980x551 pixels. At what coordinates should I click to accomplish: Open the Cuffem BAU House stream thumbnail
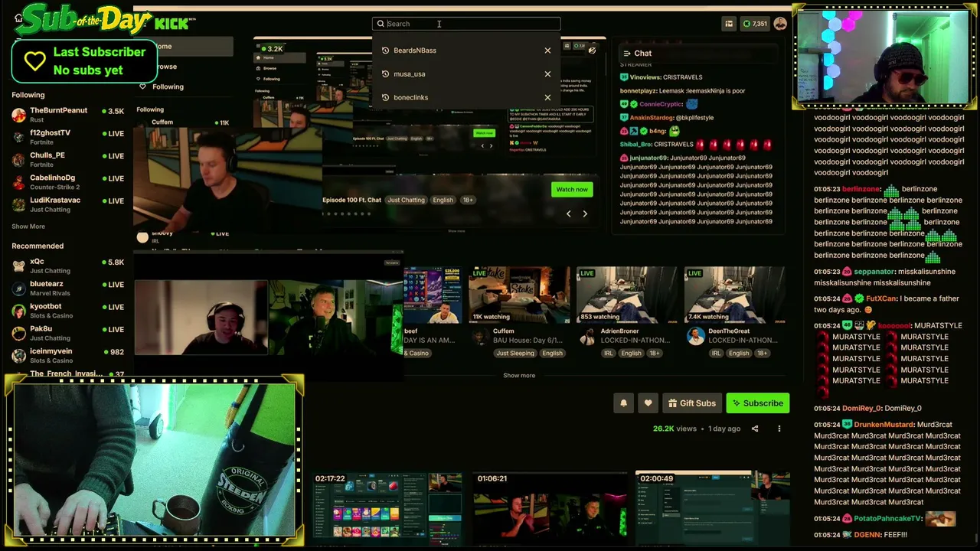[x=520, y=295]
